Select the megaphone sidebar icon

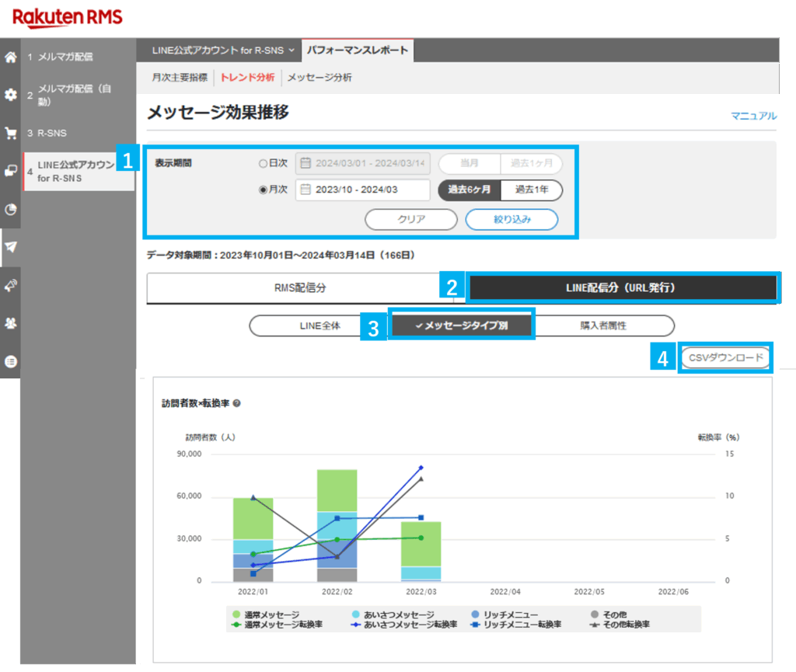[x=10, y=285]
